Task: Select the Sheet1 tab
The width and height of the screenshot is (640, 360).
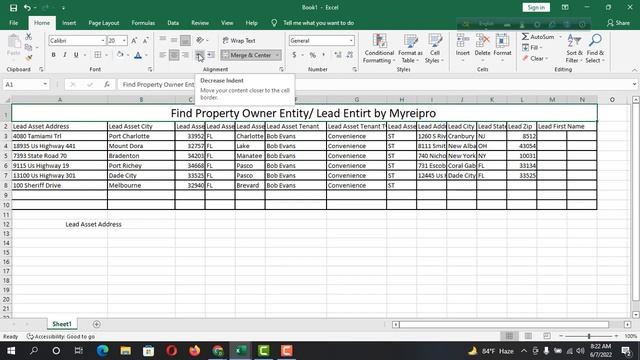Action: point(62,324)
